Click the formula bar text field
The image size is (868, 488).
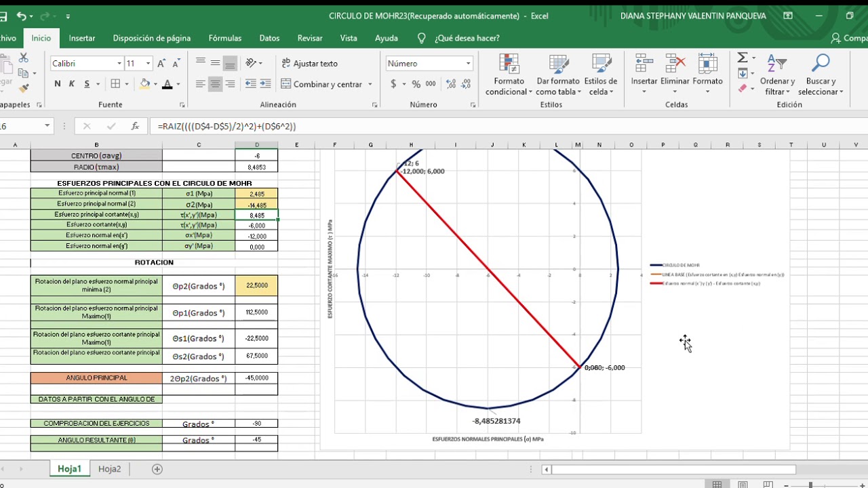509,126
